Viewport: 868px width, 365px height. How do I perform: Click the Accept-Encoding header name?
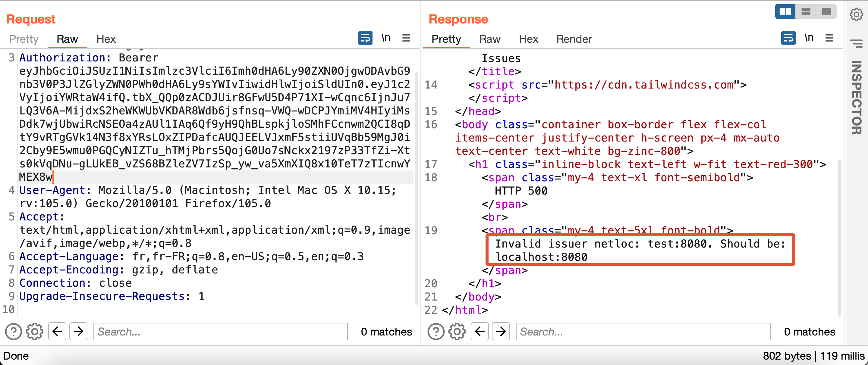[x=69, y=270]
